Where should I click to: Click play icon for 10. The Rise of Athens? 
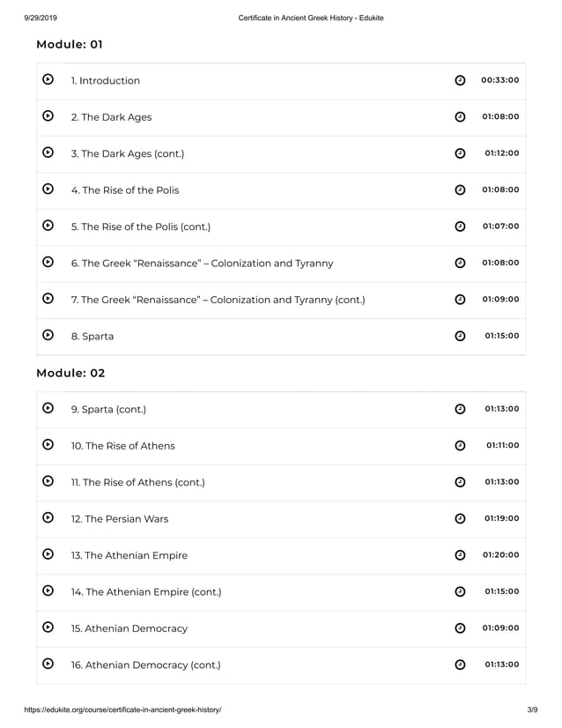[48, 445]
